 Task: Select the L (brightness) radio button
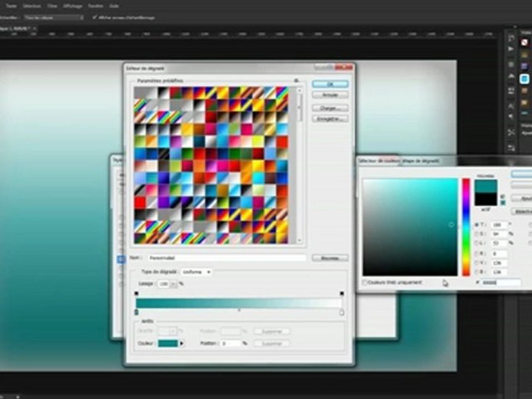pyautogui.click(x=477, y=243)
